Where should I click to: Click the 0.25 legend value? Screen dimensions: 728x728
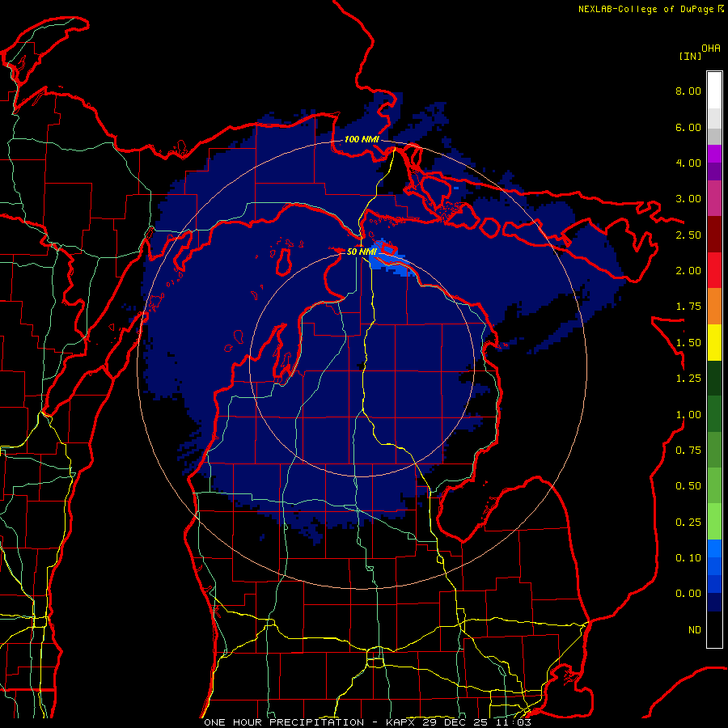(x=688, y=523)
